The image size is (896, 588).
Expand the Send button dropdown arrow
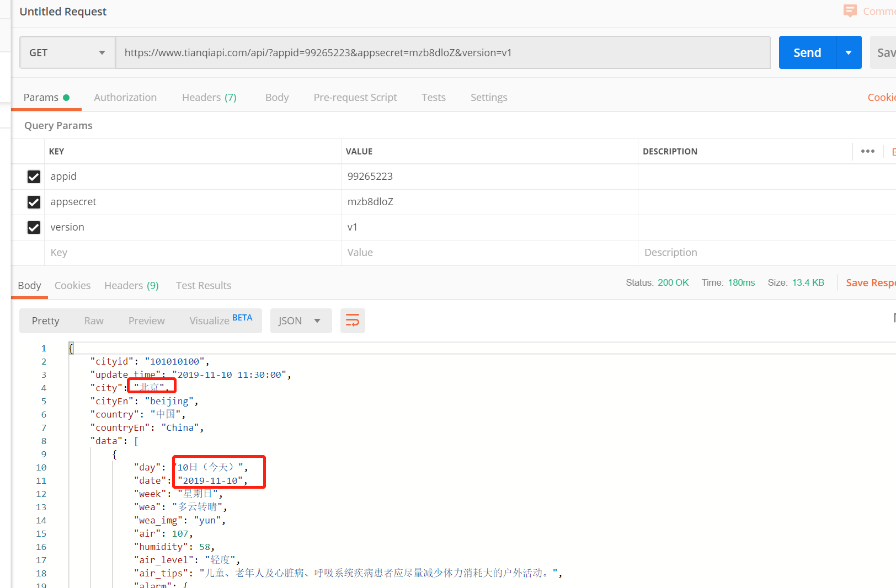[849, 53]
